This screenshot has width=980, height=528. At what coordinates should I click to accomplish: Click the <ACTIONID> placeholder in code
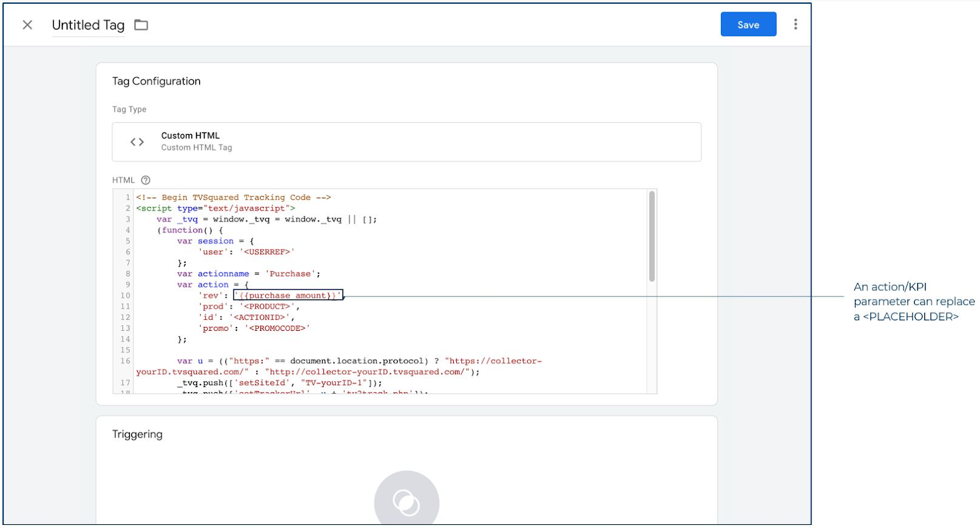click(260, 317)
